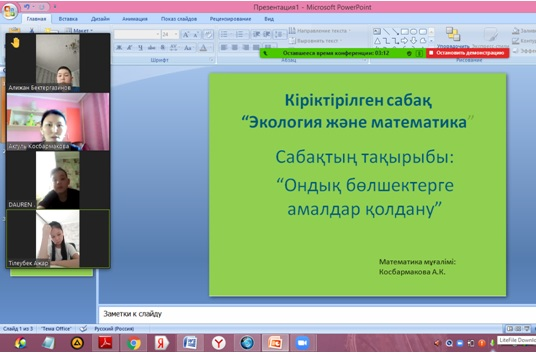The image size is (536, 362).
Task: Expand the Шрифт group dialog launcher
Action: tap(212, 60)
